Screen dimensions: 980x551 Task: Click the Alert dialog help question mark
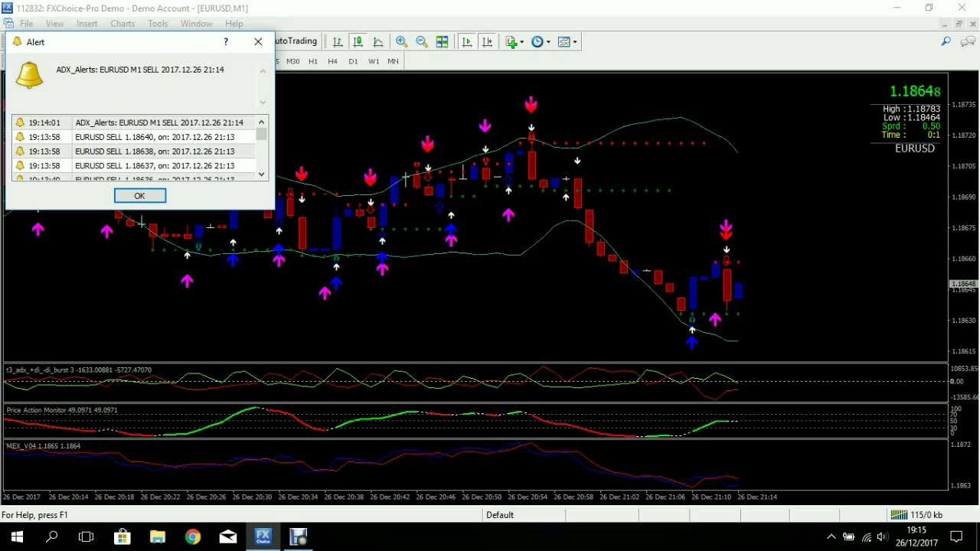[225, 42]
